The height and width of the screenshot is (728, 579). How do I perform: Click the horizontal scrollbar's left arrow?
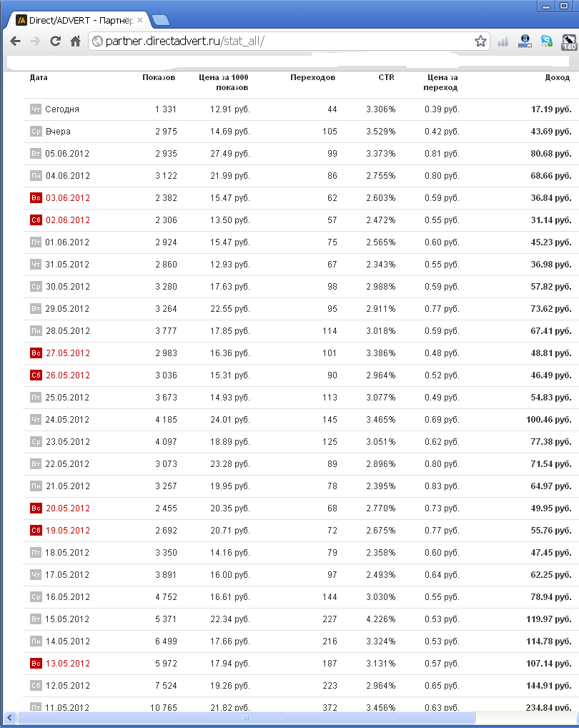click(9, 717)
